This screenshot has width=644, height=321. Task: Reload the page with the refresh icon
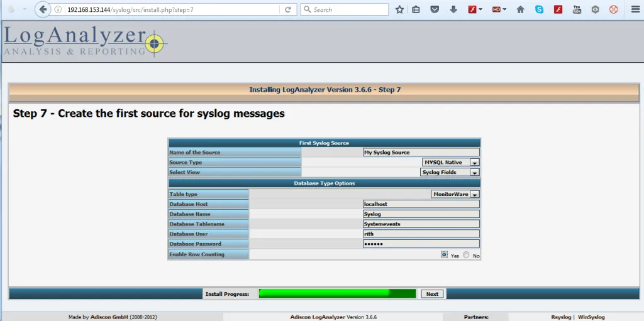(x=288, y=9)
